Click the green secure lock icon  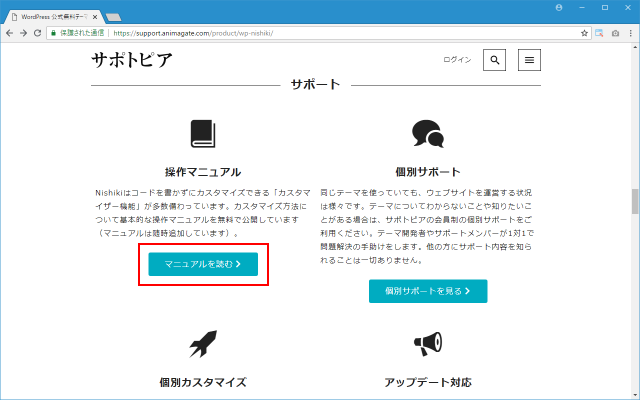[53, 33]
